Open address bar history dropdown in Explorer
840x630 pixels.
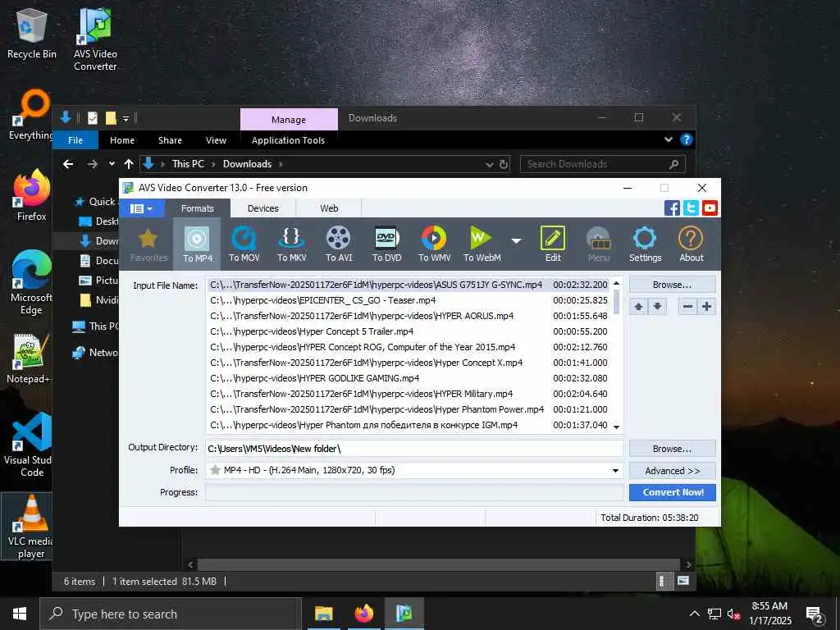(489, 164)
